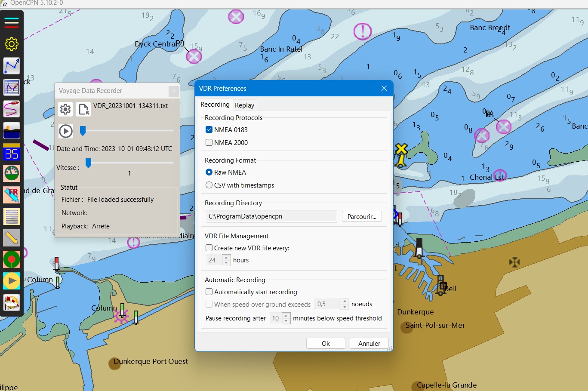Select CSV with timestamps format

[209, 185]
